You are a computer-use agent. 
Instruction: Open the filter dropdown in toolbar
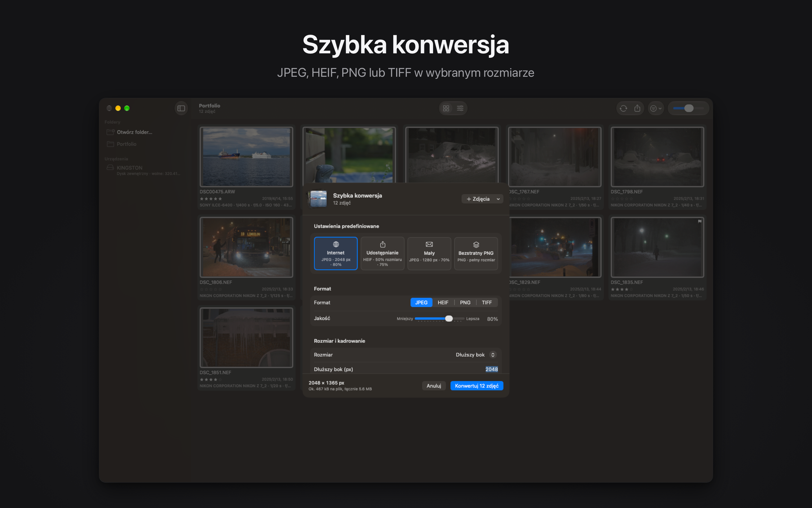click(x=656, y=108)
